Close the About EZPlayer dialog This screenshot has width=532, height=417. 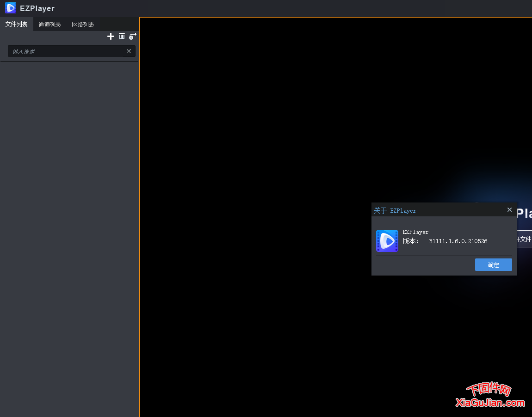[509, 210]
